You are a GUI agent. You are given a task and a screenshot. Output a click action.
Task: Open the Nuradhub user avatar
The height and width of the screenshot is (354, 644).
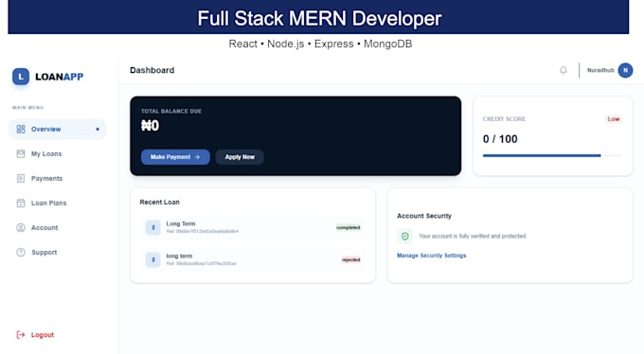point(625,70)
